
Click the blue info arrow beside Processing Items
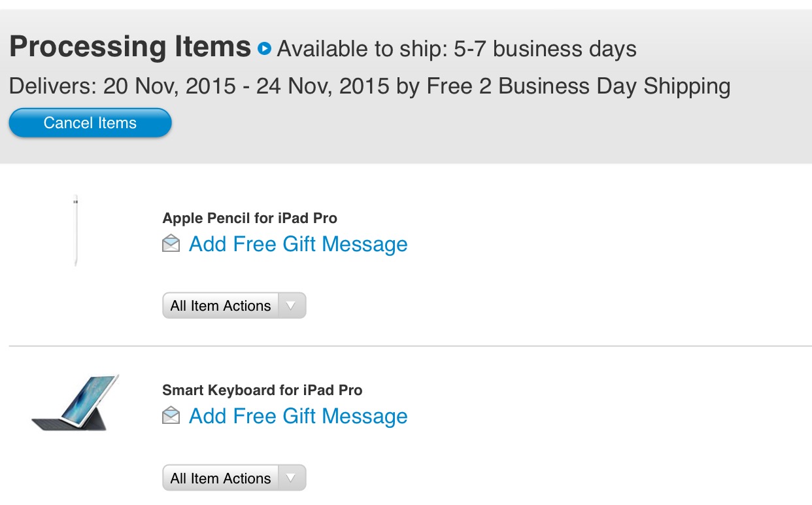click(x=264, y=48)
